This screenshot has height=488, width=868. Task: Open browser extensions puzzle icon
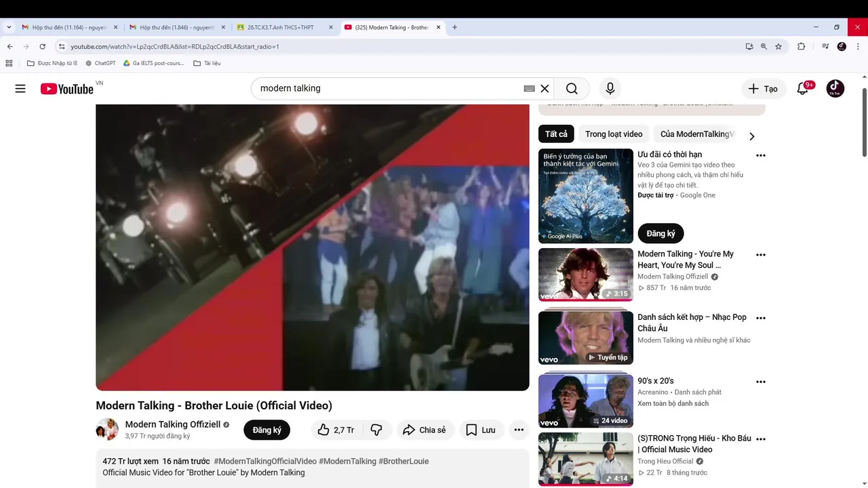802,47
